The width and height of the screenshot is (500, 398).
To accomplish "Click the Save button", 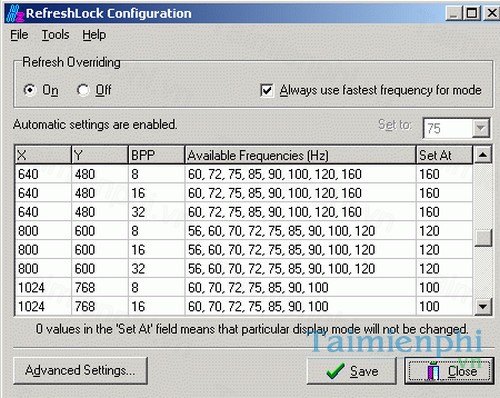I will pyautogui.click(x=352, y=371).
